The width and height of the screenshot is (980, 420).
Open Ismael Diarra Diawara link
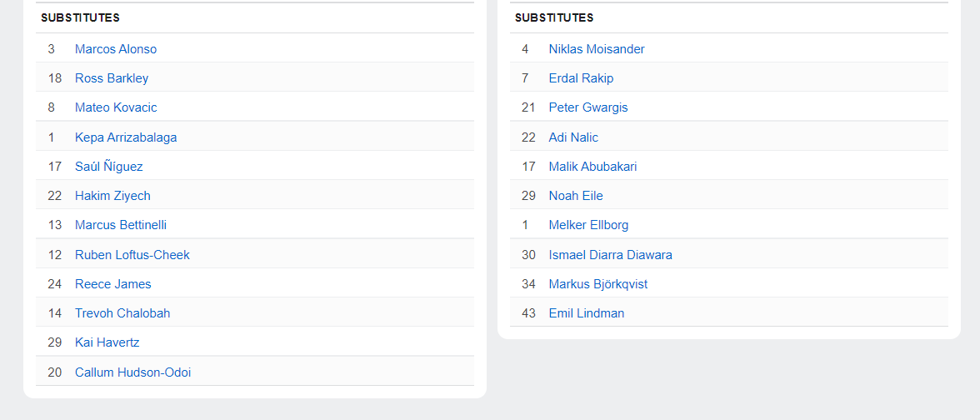(x=610, y=255)
